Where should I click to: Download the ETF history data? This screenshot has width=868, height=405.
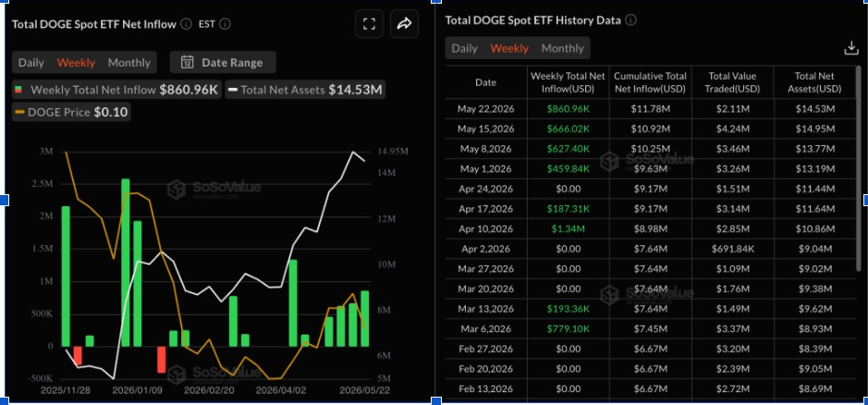[x=850, y=49]
